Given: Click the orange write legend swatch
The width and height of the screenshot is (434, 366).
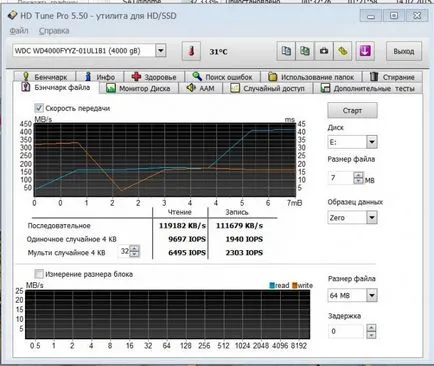Looking at the screenshot, I should click(x=294, y=285).
